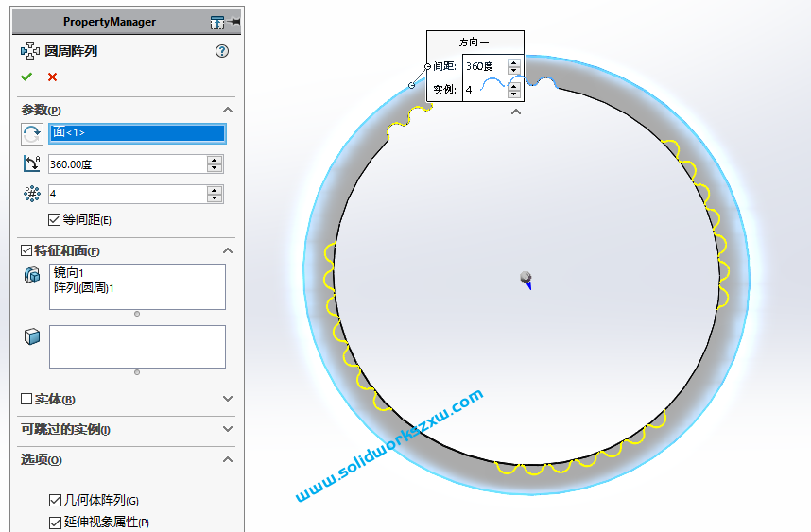Collapse the 参数 parameters section

click(228, 111)
